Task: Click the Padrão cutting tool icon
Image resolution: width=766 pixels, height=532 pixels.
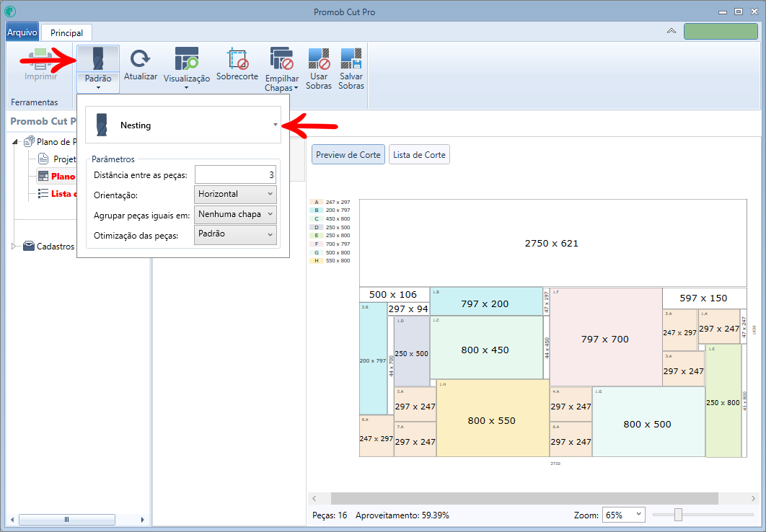Action: pyautogui.click(x=98, y=59)
